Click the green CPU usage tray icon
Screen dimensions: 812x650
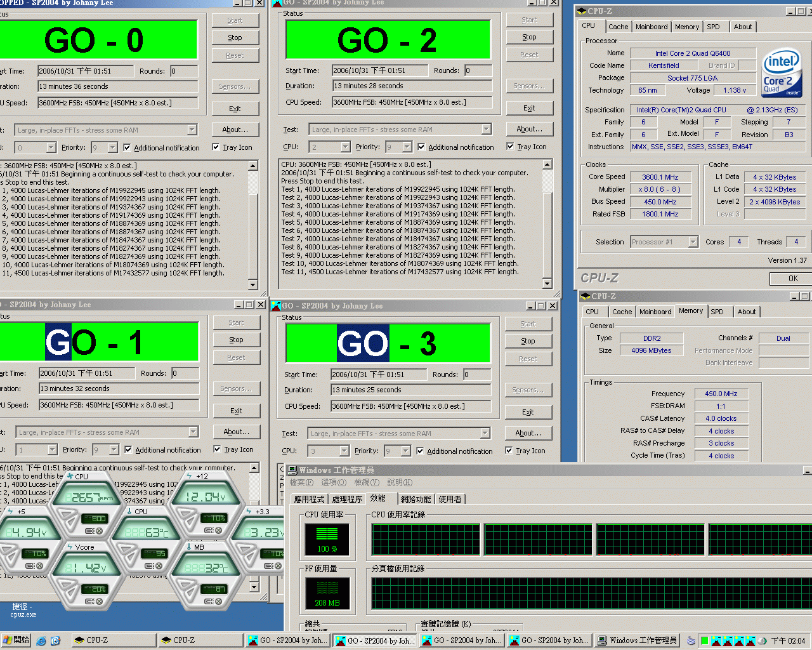point(704,640)
